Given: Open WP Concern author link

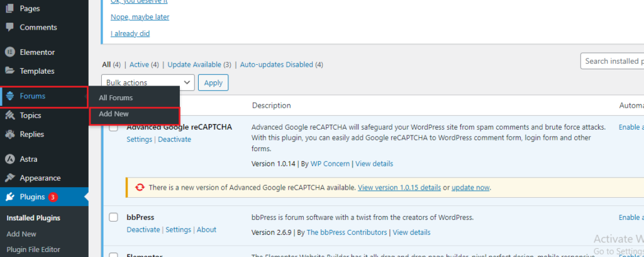Looking at the screenshot, I should 330,164.
